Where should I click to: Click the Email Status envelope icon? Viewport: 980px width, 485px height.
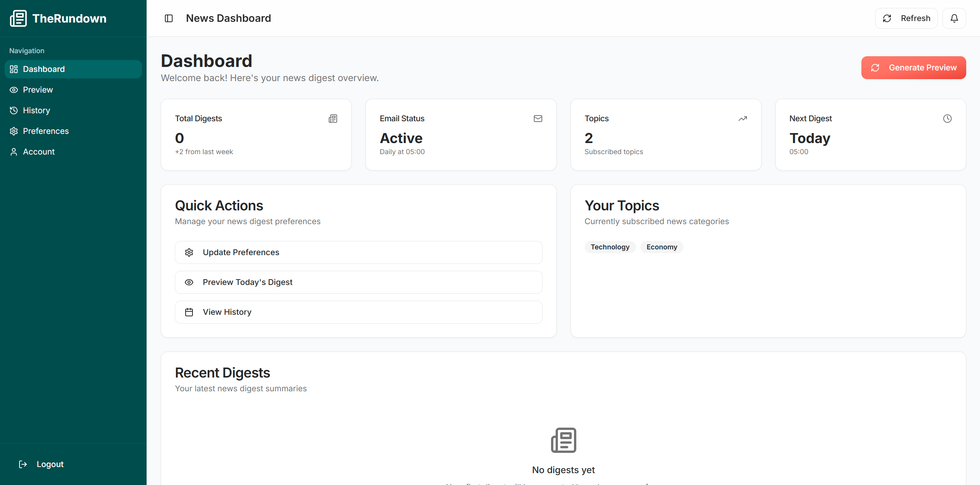click(538, 119)
